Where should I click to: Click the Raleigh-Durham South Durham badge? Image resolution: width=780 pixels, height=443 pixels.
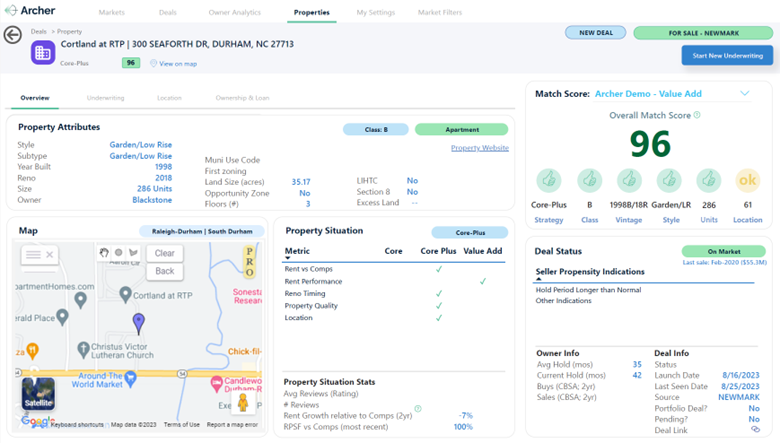pos(202,232)
